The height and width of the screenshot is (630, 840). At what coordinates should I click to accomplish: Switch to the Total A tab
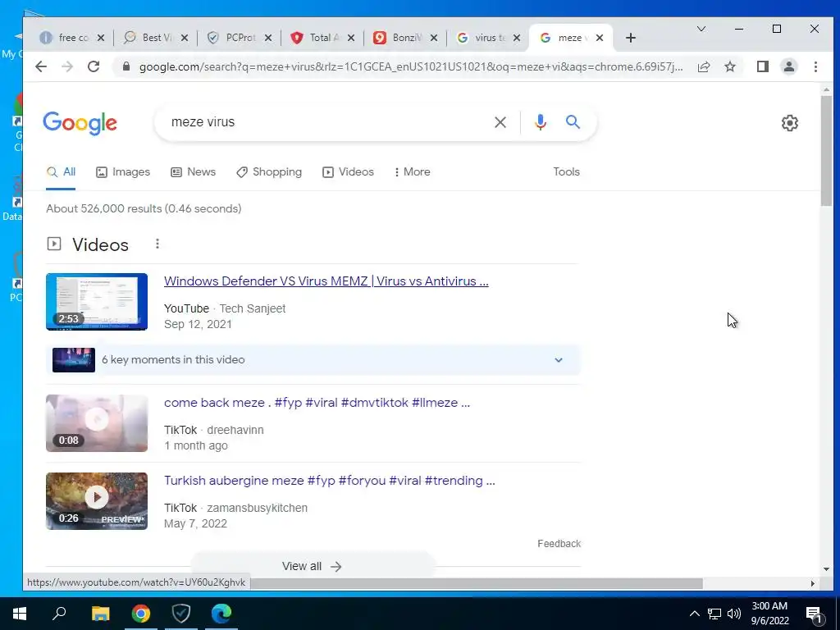point(316,38)
